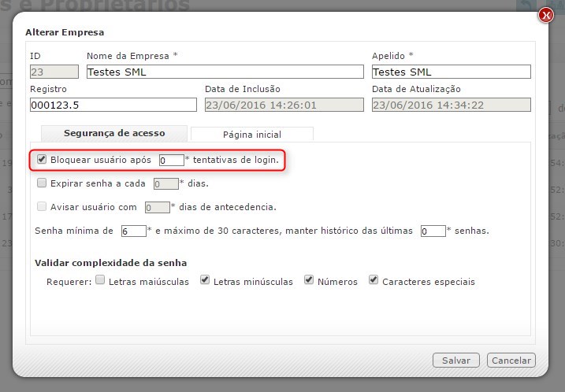The image size is (565, 392).
Task: Click the Registro field showing 000123.5
Action: 113,105
